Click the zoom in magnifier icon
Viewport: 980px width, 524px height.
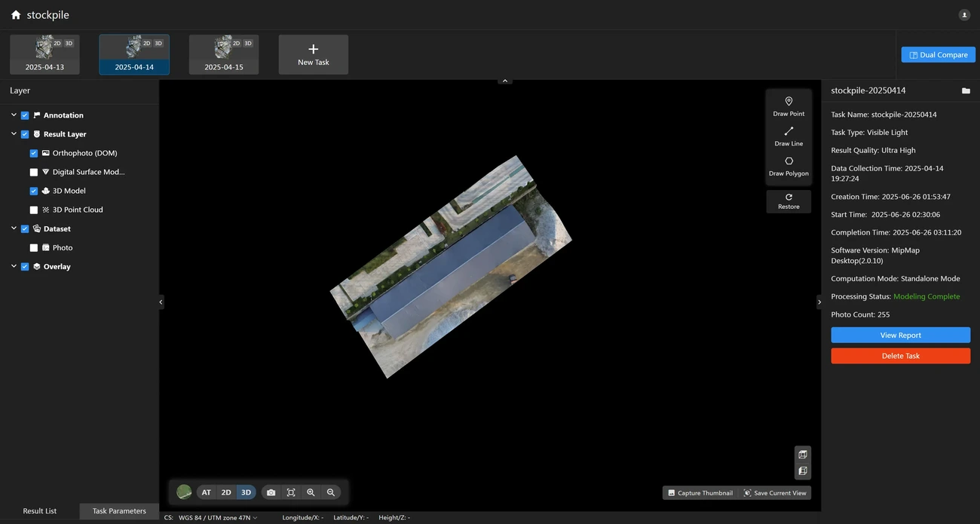pos(311,492)
